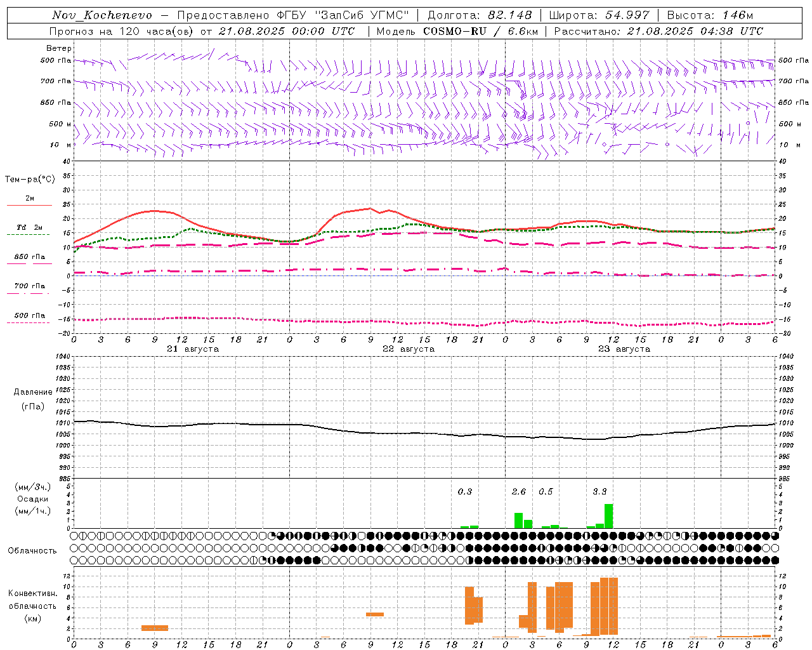The height and width of the screenshot is (650, 812).
Task: Click the Конвективн. panel label
Action: click(33, 594)
